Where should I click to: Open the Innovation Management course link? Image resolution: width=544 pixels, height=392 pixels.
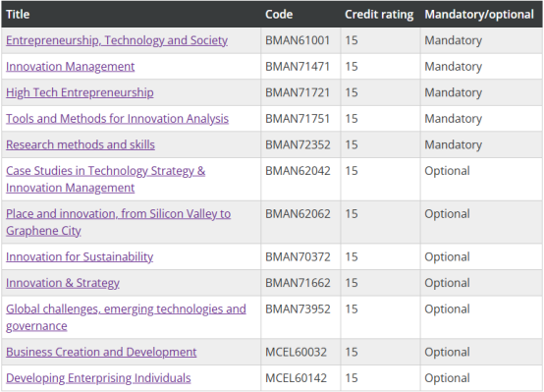point(70,67)
